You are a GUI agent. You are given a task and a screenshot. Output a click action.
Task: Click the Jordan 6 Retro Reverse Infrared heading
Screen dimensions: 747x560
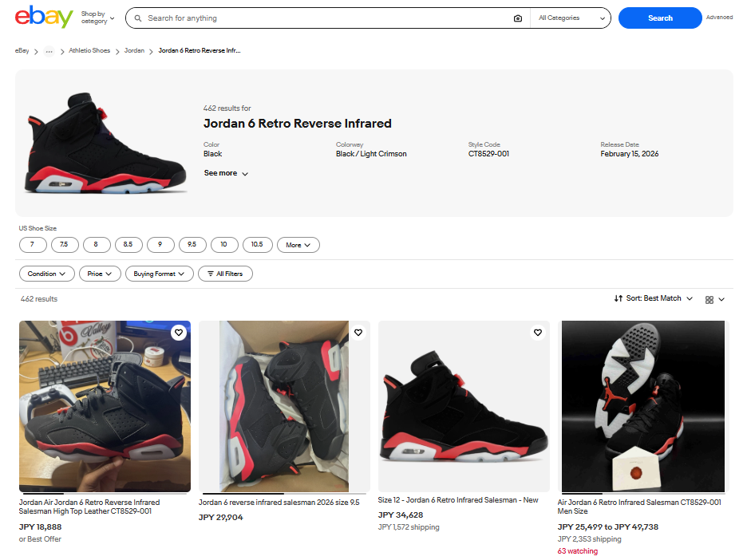point(297,124)
